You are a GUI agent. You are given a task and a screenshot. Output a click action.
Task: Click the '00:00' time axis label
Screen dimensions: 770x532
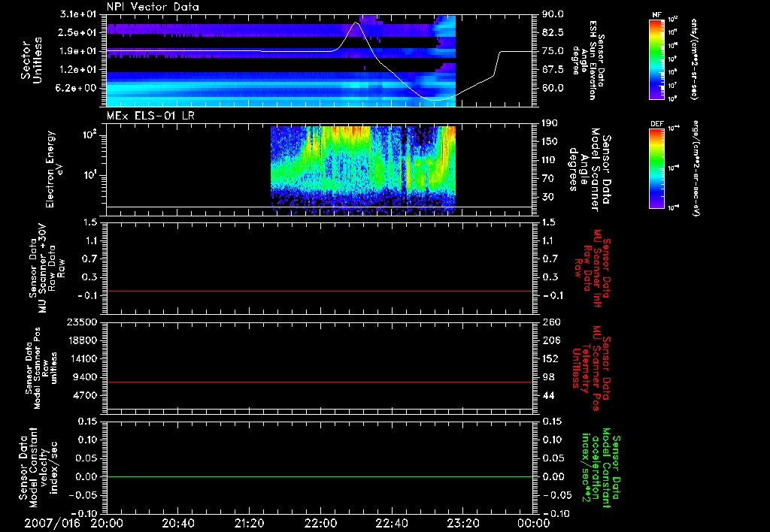(x=533, y=523)
